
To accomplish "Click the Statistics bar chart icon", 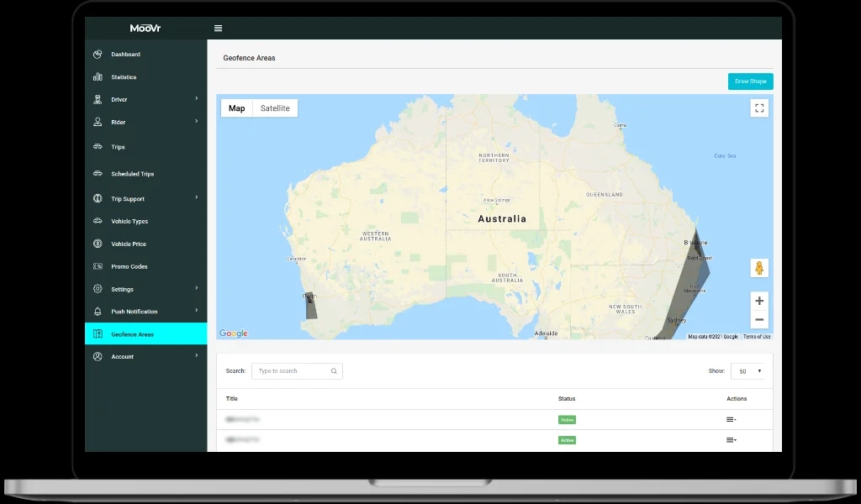I will click(x=98, y=76).
